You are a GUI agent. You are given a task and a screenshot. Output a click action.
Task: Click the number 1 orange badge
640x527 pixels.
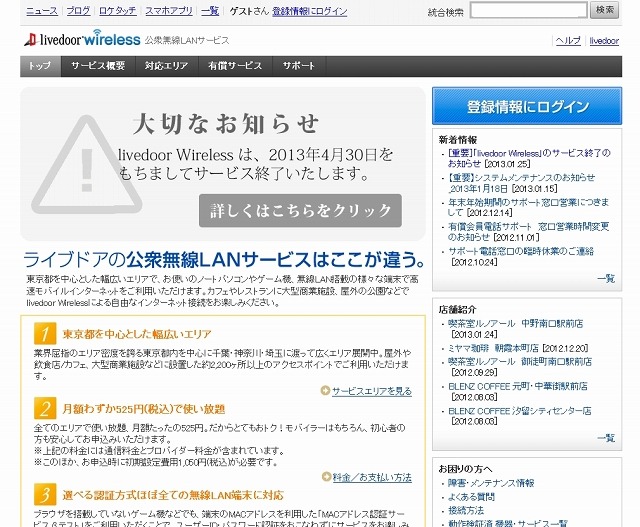pyautogui.click(x=45, y=334)
